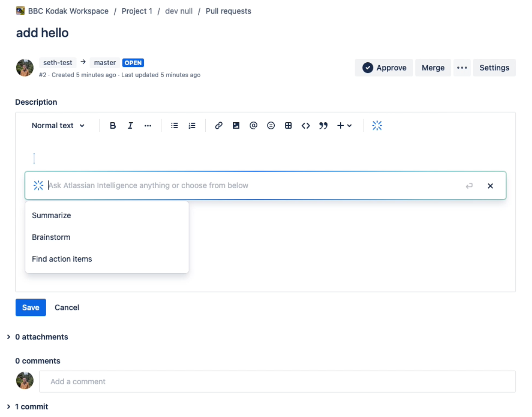
Task: Click the commenter avatar beside comment box
Action: click(25, 380)
